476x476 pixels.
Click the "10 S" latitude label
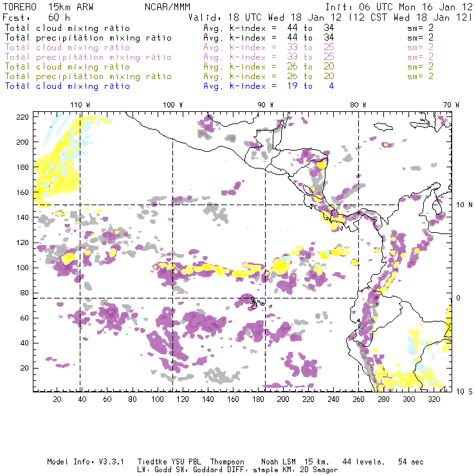[x=462, y=391]
